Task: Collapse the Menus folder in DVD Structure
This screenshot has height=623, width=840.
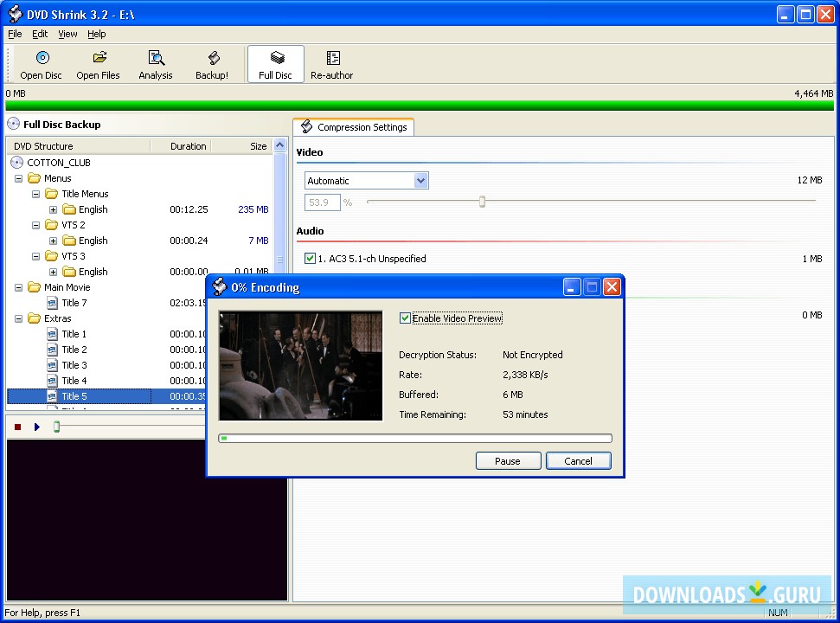Action: 19,177
